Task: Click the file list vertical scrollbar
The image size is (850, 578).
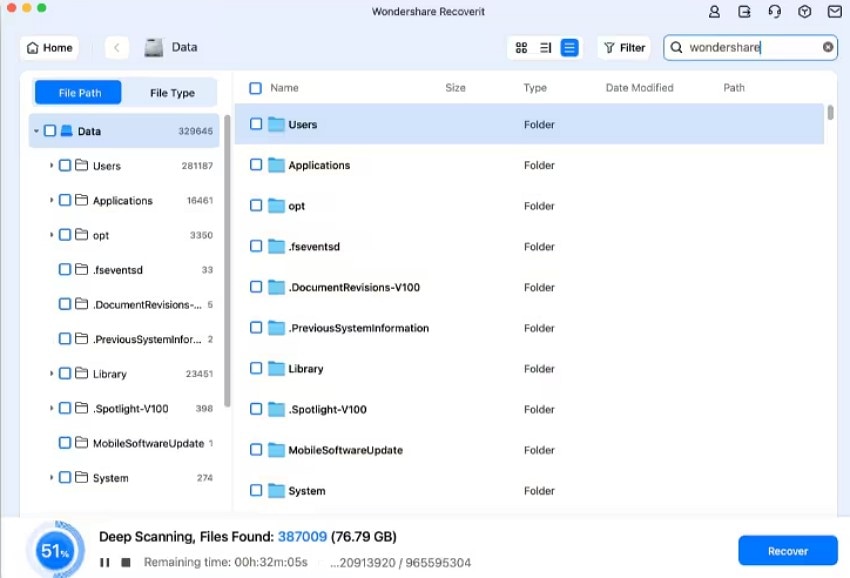Action: (830, 113)
